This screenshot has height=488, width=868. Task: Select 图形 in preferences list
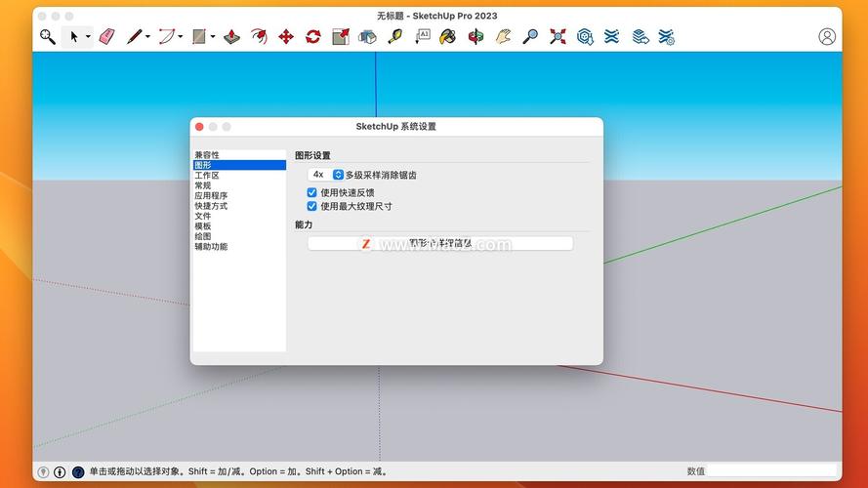239,165
